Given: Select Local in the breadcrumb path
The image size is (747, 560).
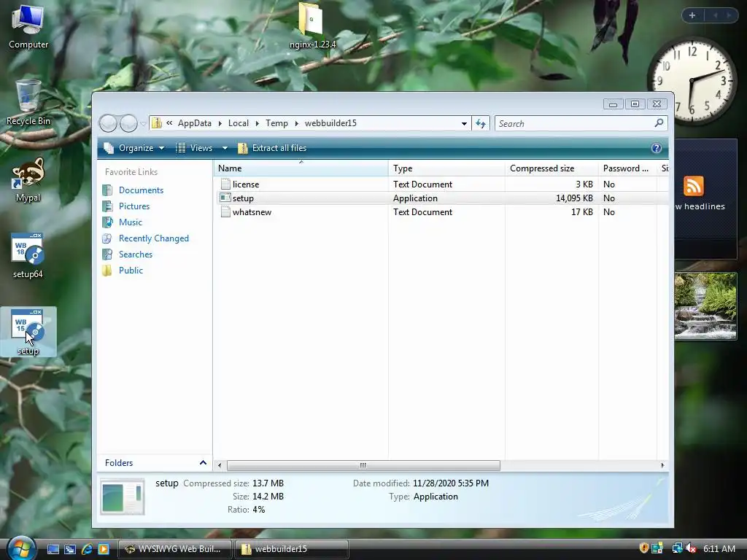Looking at the screenshot, I should 239,123.
